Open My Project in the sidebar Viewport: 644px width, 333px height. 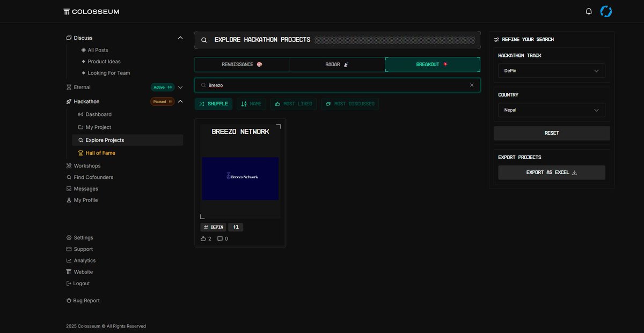[x=99, y=127]
